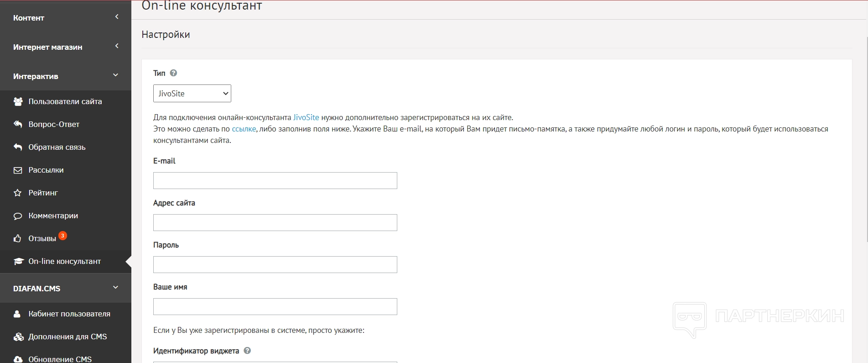The width and height of the screenshot is (868, 363).
Task: Expand the Интернет магазин sidebar section
Action: tap(66, 47)
